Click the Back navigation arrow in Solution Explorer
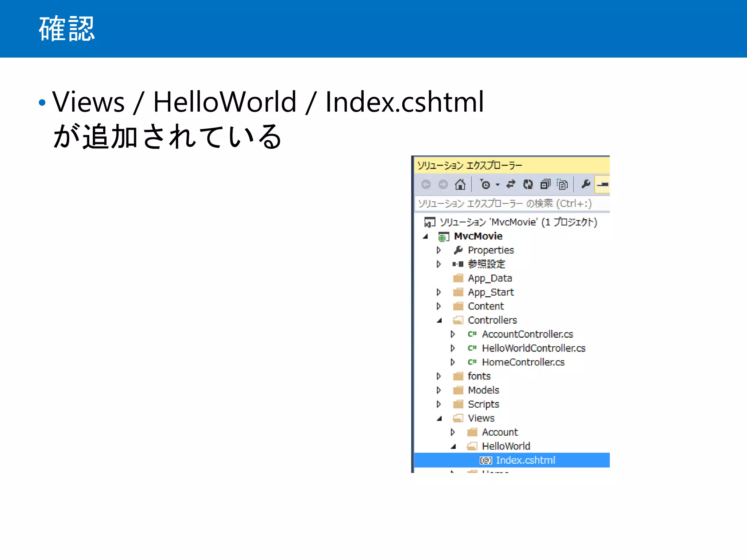747x560 pixels. 426,184
